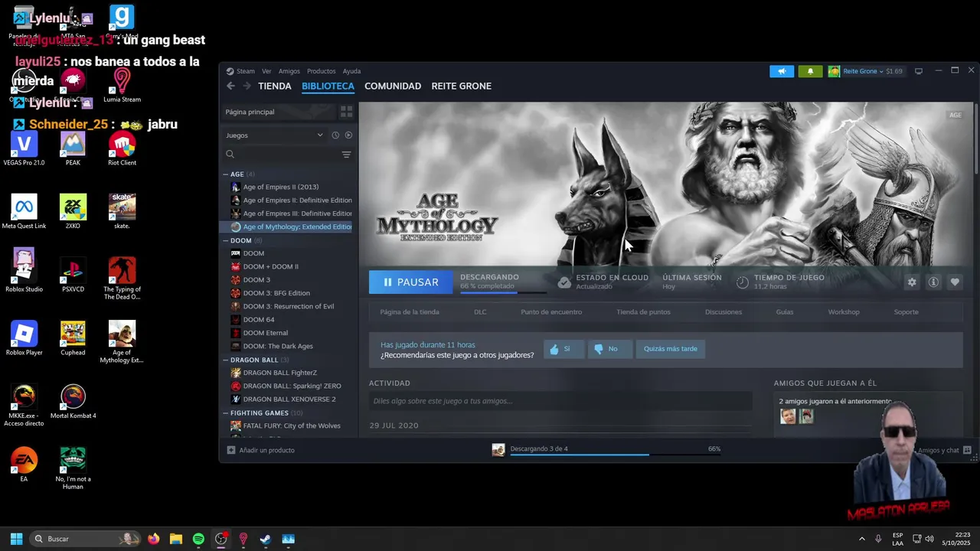Open OBS Studio from the taskbar
The height and width of the screenshot is (551, 980).
(221, 539)
